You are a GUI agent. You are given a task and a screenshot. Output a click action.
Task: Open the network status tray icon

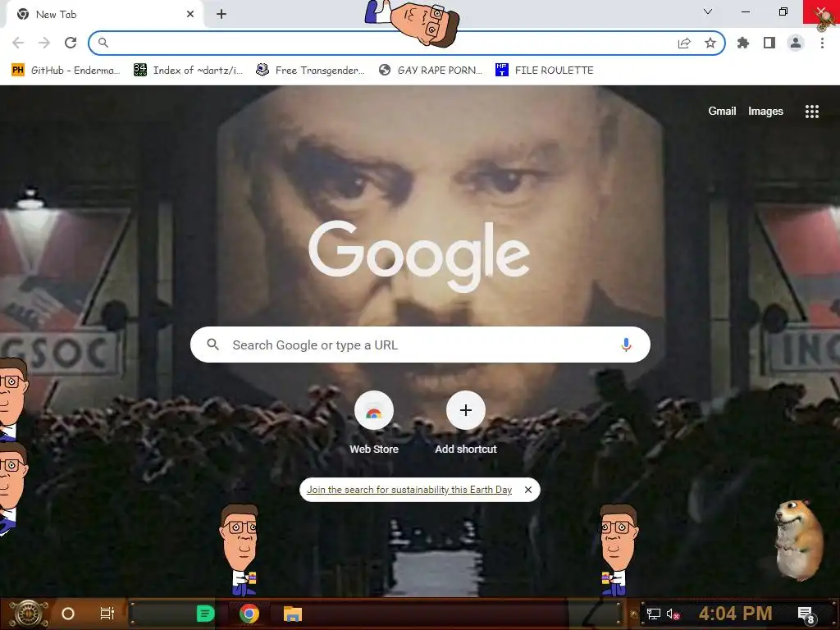[654, 614]
